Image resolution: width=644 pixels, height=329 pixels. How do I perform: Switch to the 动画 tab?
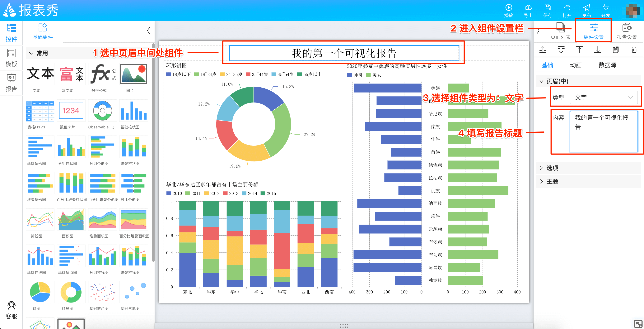point(576,65)
